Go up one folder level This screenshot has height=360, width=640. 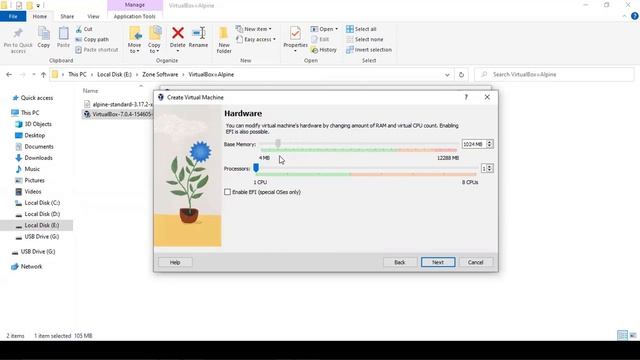click(x=43, y=75)
